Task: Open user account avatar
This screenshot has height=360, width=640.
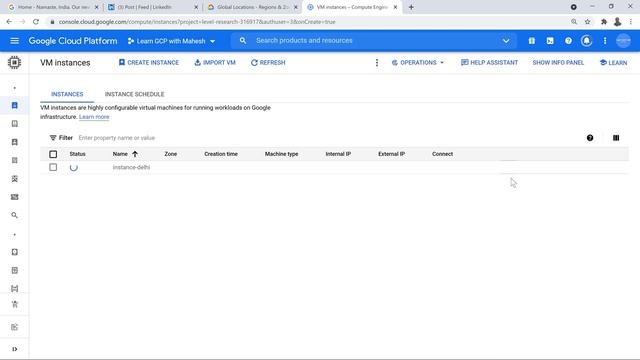Action: point(623,41)
